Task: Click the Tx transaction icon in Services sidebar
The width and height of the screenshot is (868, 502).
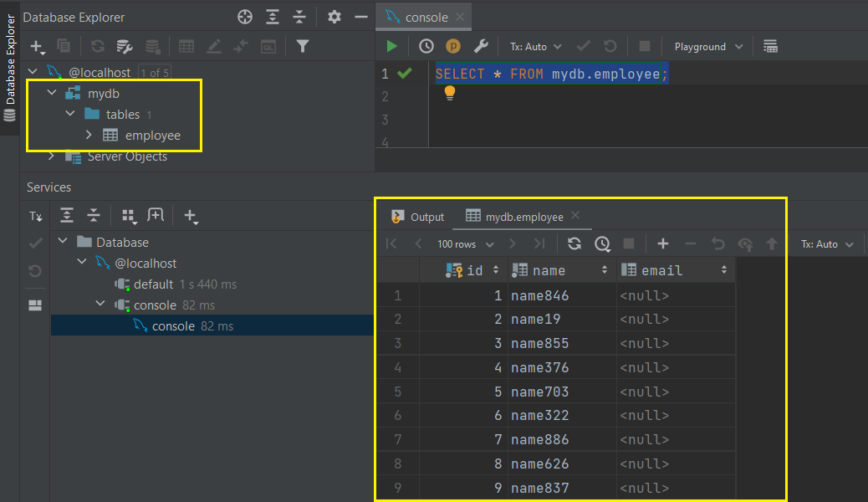Action: point(35,216)
